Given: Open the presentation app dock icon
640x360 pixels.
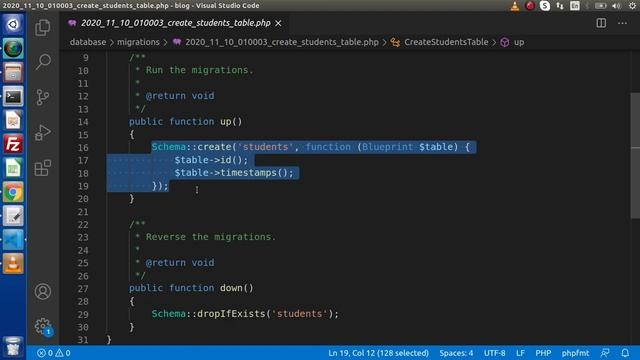Looking at the screenshot, I should [13, 120].
